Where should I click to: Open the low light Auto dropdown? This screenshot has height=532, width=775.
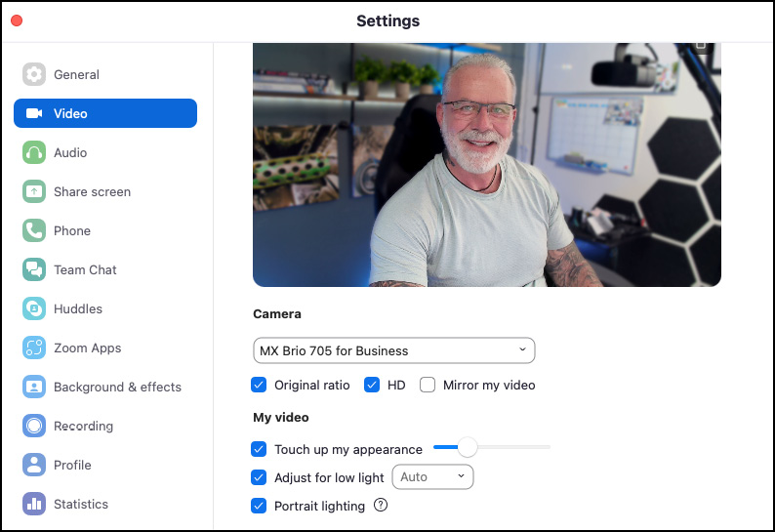[432, 477]
